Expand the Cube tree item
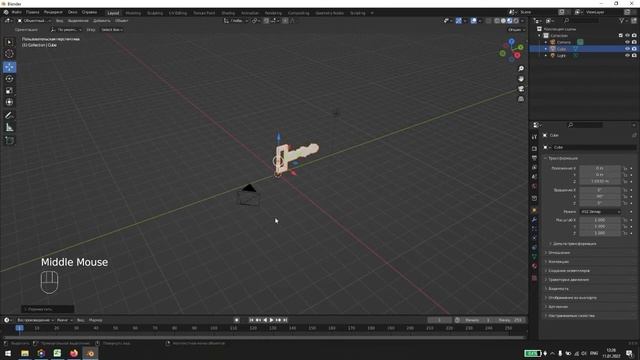The image size is (640, 360). coord(546,49)
